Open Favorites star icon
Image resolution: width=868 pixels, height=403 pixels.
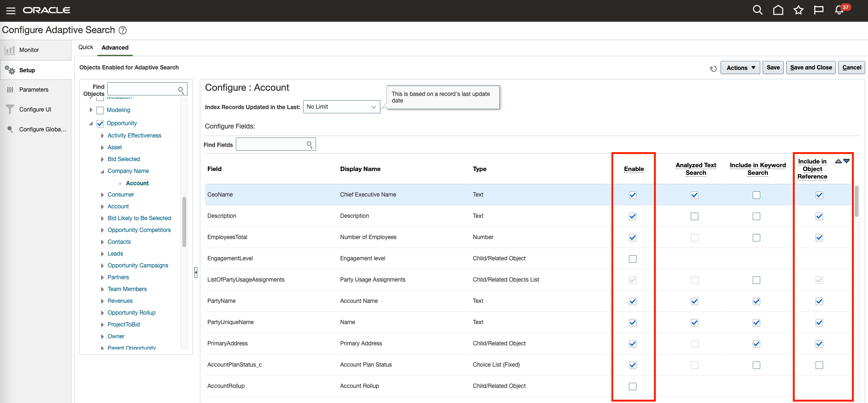point(798,10)
